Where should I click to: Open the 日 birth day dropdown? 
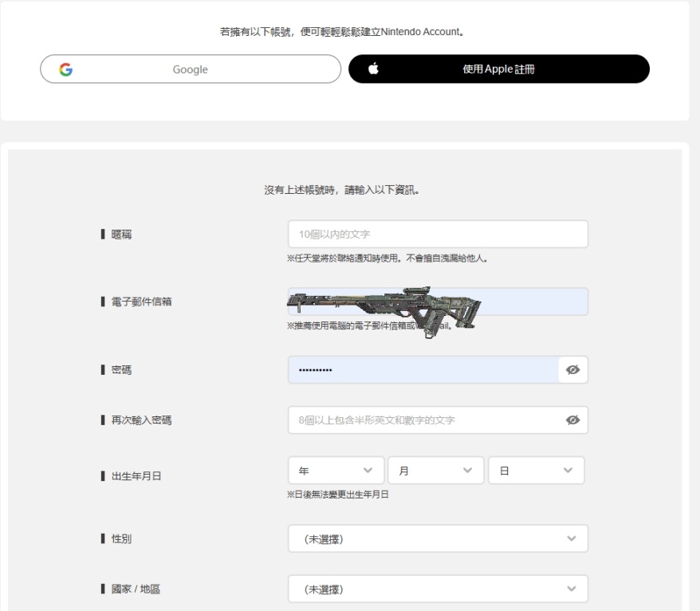click(537, 471)
